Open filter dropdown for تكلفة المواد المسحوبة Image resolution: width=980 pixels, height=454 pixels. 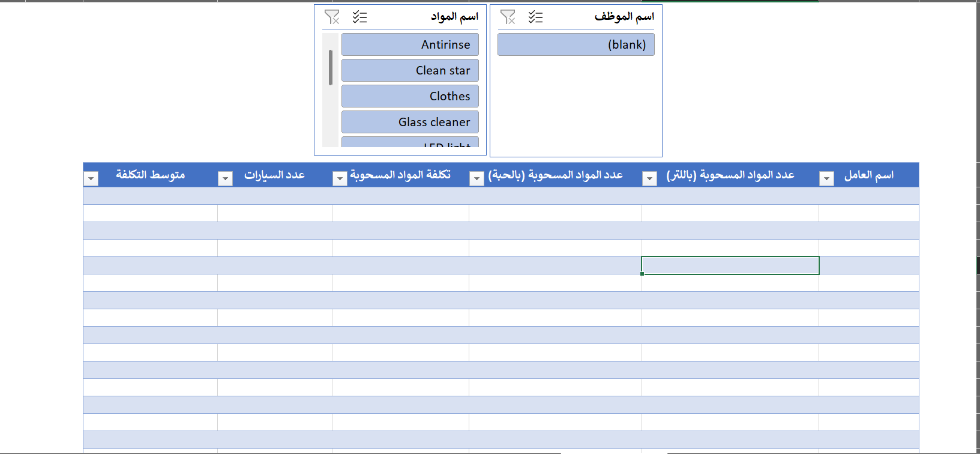tap(340, 178)
